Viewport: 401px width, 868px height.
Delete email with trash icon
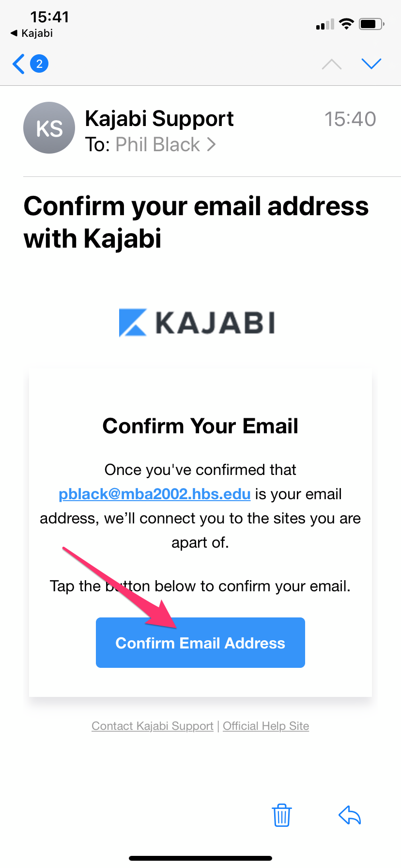click(281, 815)
